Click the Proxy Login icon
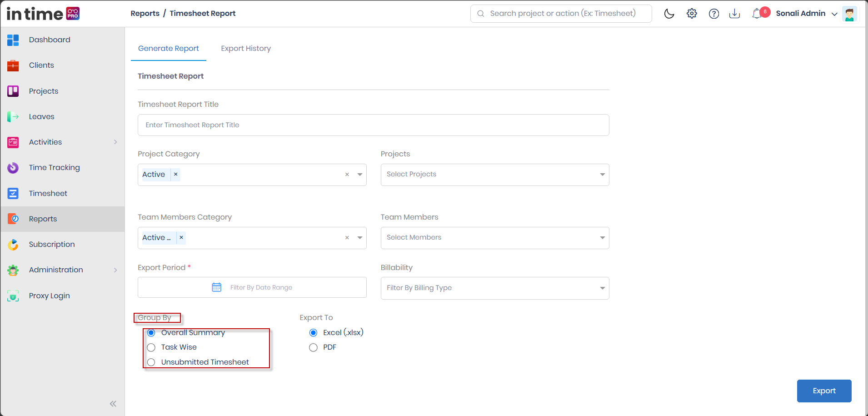 pos(13,296)
